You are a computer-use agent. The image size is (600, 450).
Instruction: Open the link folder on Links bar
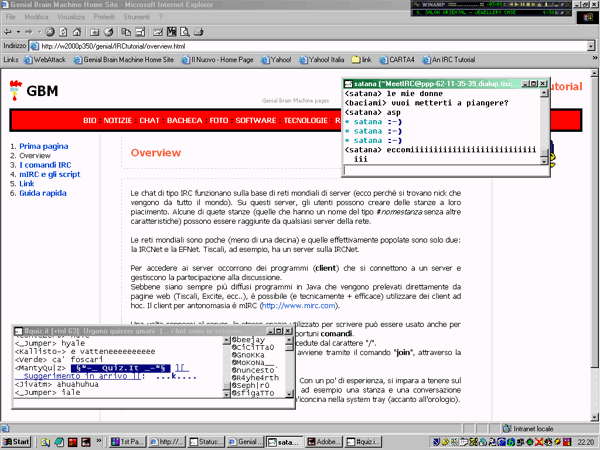(x=362, y=60)
